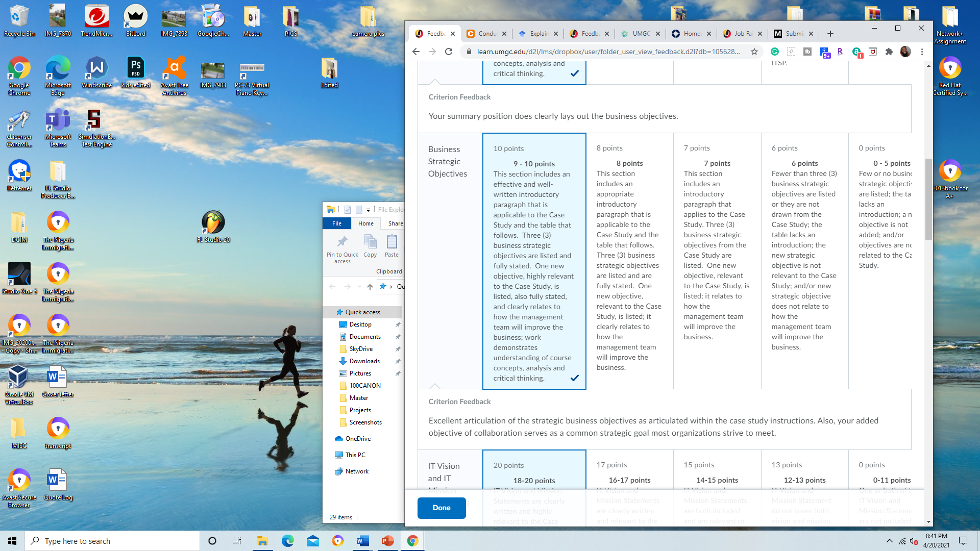980x551 pixels.
Task: Show hidden system tray icons
Action: pos(890,541)
